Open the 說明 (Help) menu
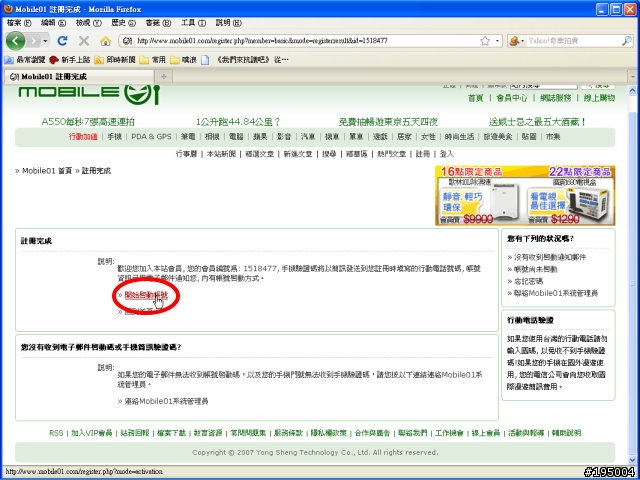640x480 pixels. pyautogui.click(x=229, y=23)
